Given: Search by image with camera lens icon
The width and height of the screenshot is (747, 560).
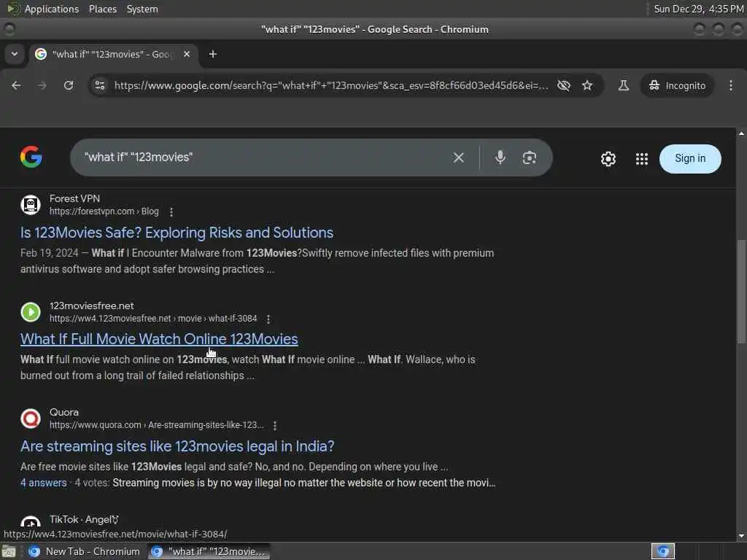Looking at the screenshot, I should 530,157.
